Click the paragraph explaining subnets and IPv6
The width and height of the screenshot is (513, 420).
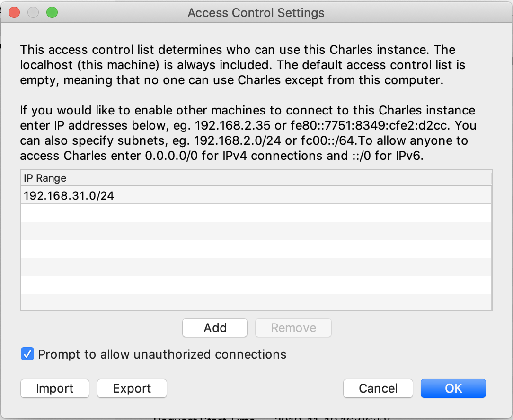248,133
